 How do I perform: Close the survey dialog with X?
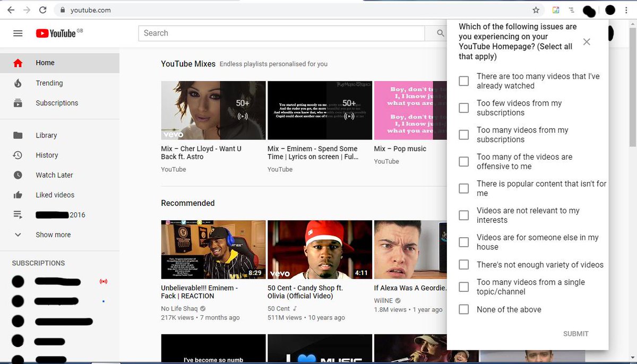click(x=587, y=42)
